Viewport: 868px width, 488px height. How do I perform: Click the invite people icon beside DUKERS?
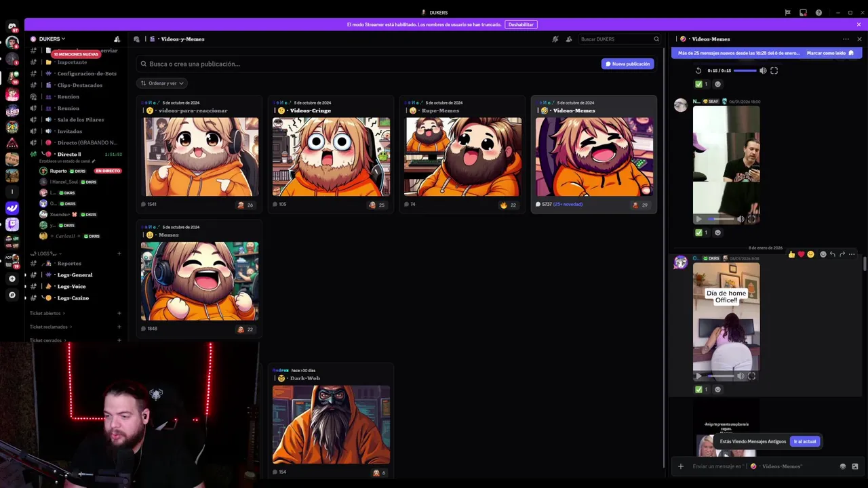(x=117, y=39)
